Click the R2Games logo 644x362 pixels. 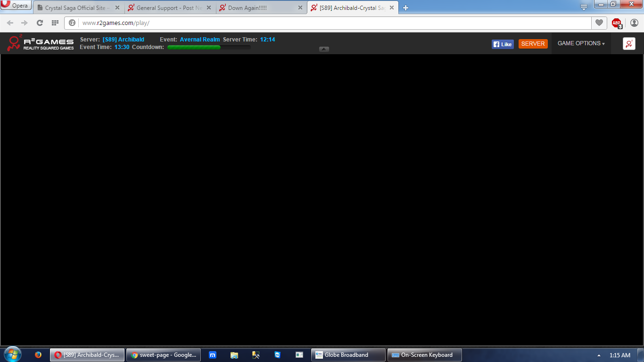click(x=41, y=43)
